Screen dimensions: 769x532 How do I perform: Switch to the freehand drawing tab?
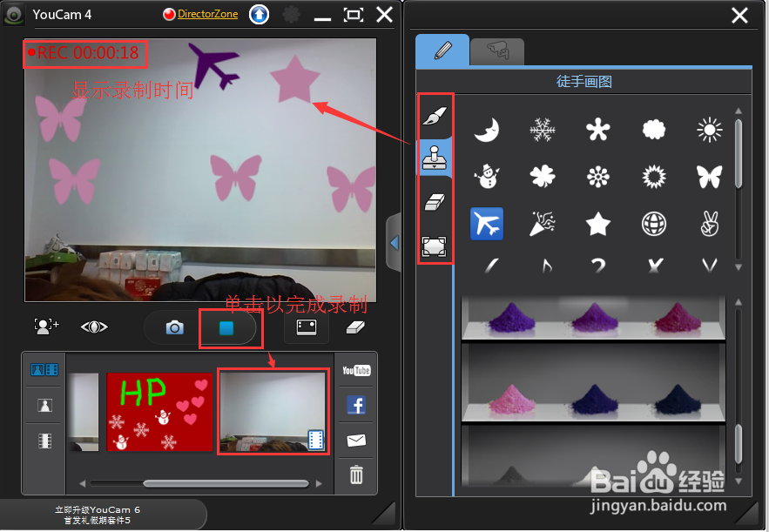pos(442,50)
